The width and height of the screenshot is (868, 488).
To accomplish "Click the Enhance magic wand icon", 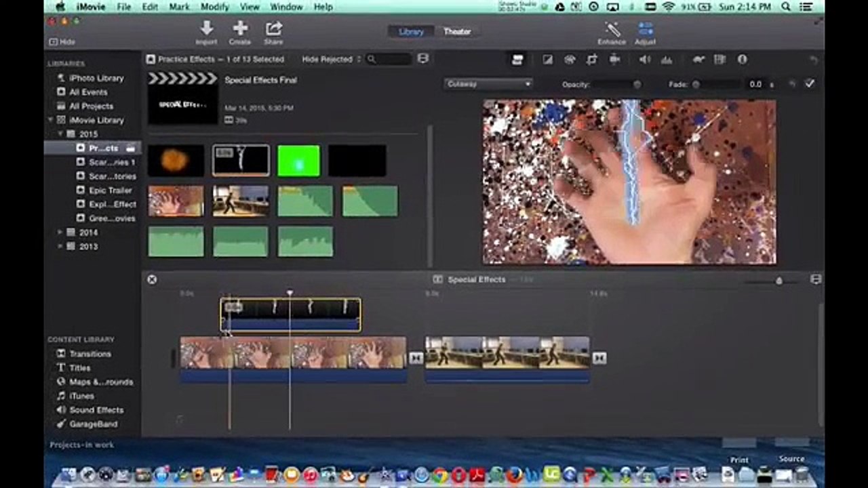I will 612,29.
